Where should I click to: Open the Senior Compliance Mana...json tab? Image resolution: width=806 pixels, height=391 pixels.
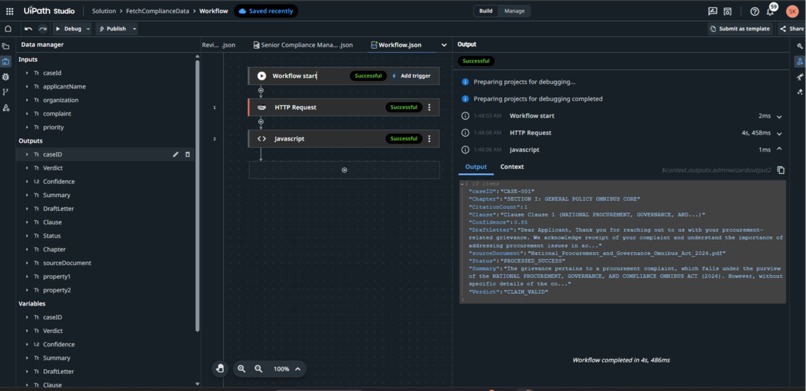pos(303,45)
